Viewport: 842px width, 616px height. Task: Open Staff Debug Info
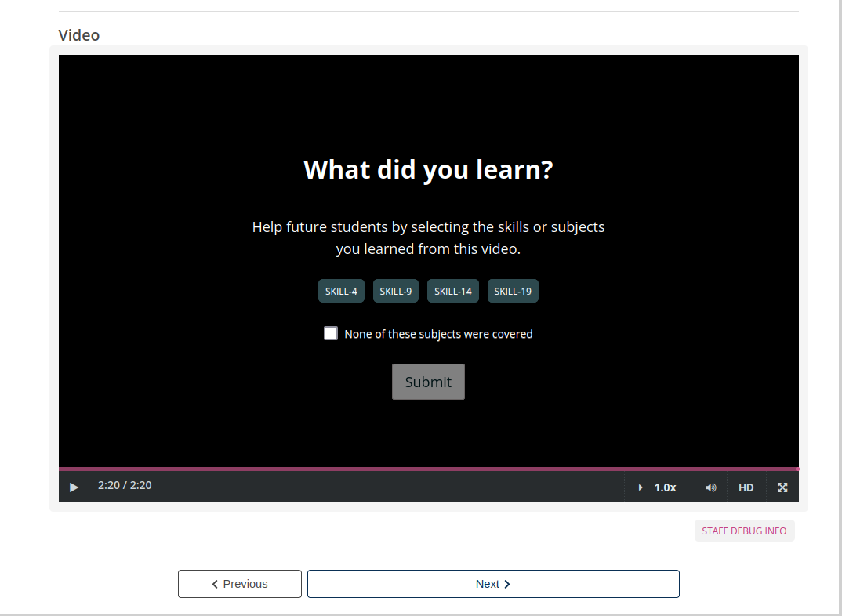pyautogui.click(x=743, y=531)
